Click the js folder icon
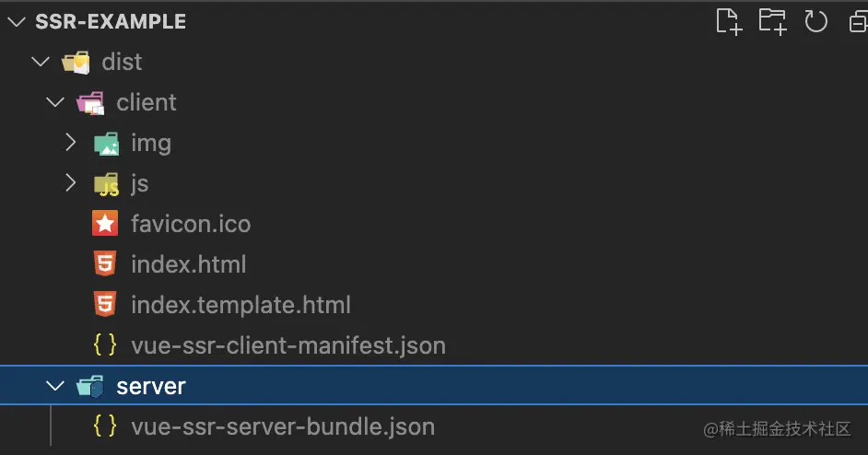868x455 pixels. tap(106, 184)
